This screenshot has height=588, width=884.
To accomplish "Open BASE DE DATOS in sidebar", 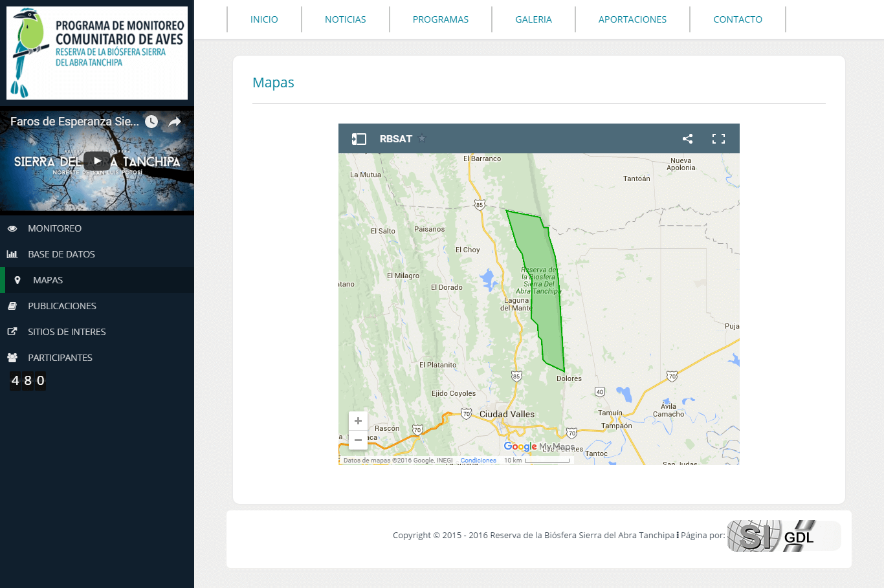I will (61, 254).
